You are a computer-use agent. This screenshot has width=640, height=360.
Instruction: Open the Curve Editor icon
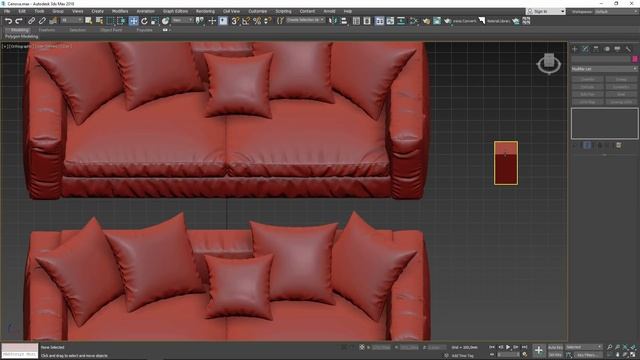pos(390,20)
